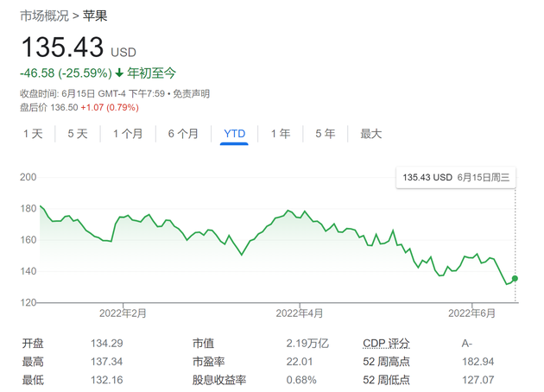This screenshot has width=544, height=392.
Task: Click the -46.58 (-25.59%) change value
Action: click(66, 73)
